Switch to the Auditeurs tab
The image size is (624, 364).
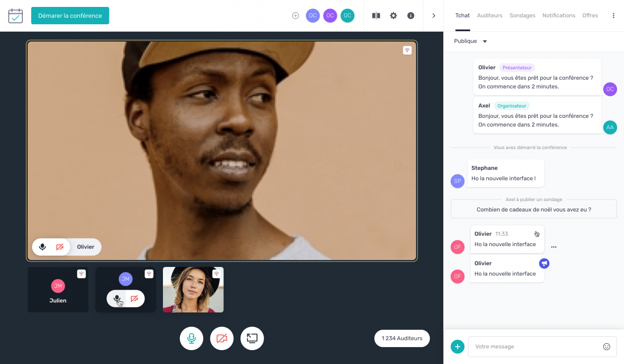(489, 16)
